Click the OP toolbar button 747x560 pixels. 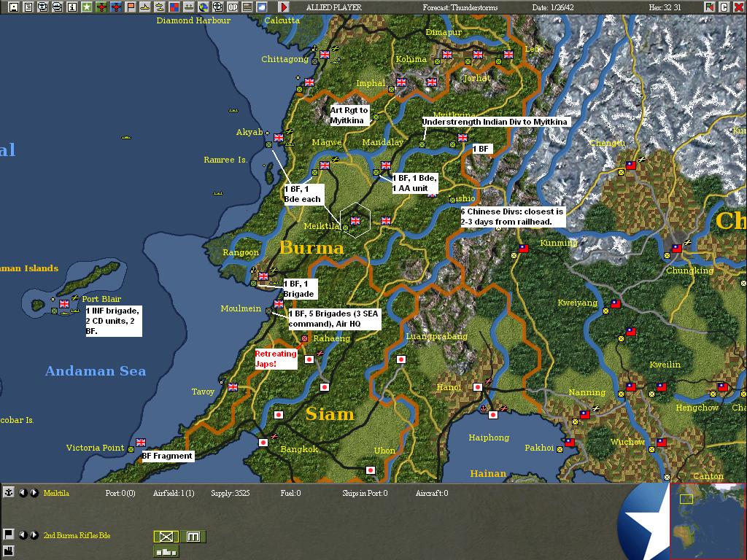point(233,7)
